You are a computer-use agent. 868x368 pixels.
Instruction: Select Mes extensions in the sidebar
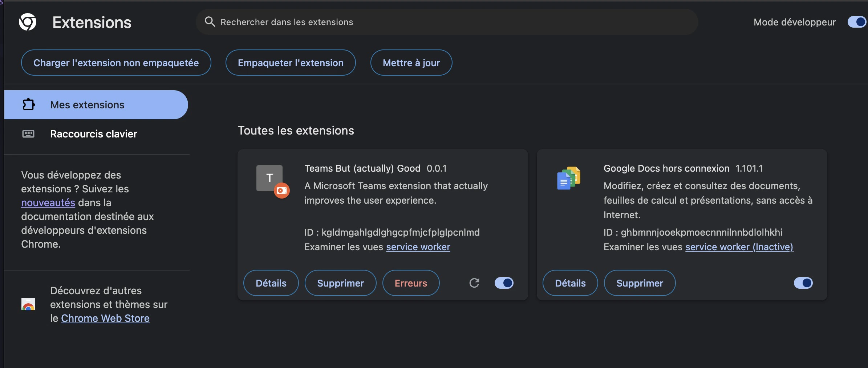pyautogui.click(x=96, y=105)
